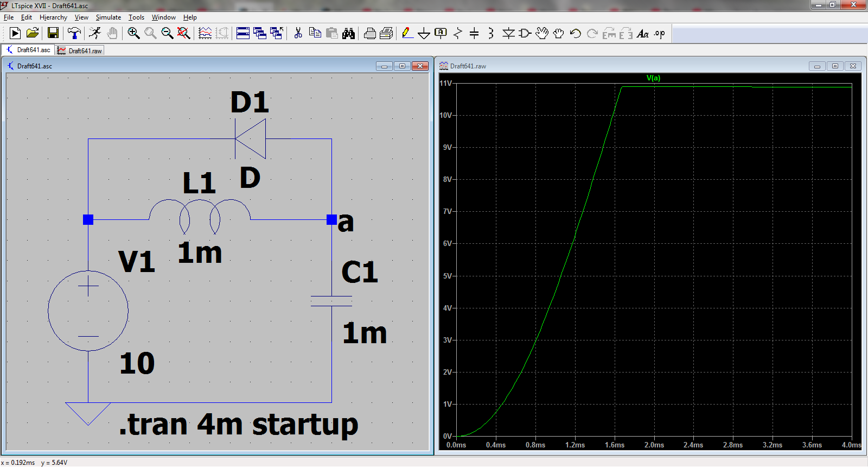Select the Inductor placement tool

pyautogui.click(x=491, y=33)
